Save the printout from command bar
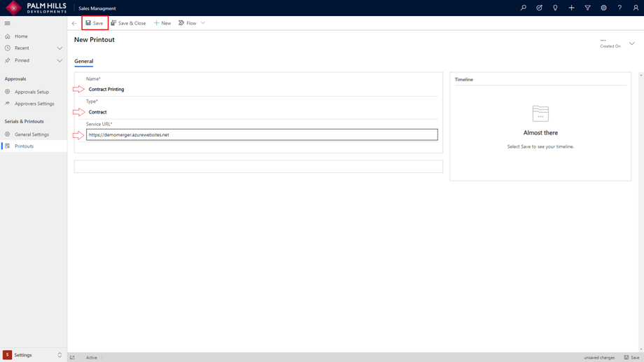 [x=95, y=23]
